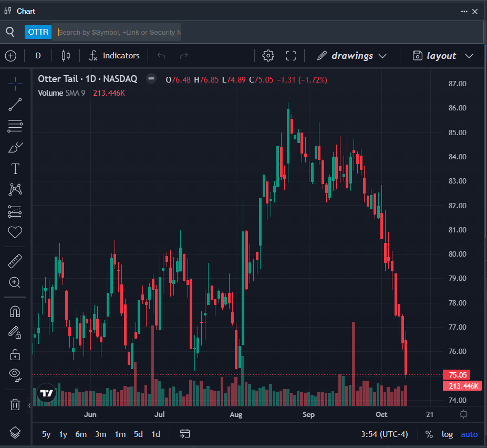This screenshot has width=487, height=448.
Task: Choose the brush drawing tool
Action: pyautogui.click(x=15, y=147)
